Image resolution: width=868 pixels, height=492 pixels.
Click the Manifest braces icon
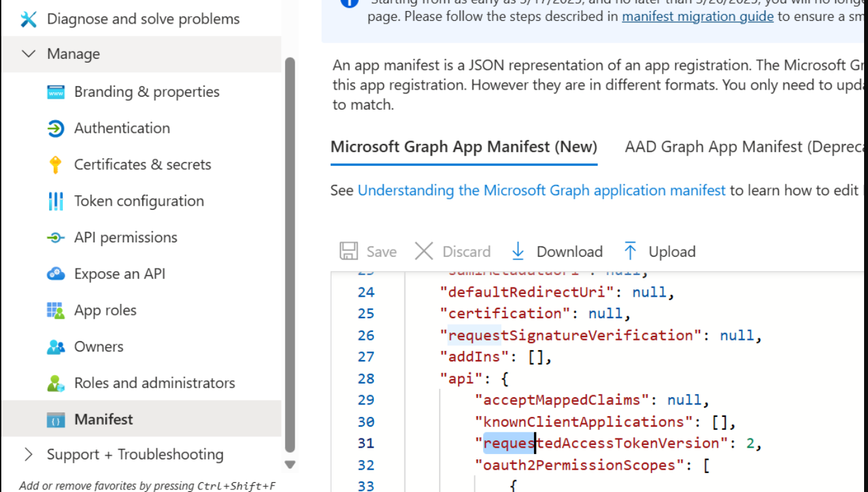[56, 420]
